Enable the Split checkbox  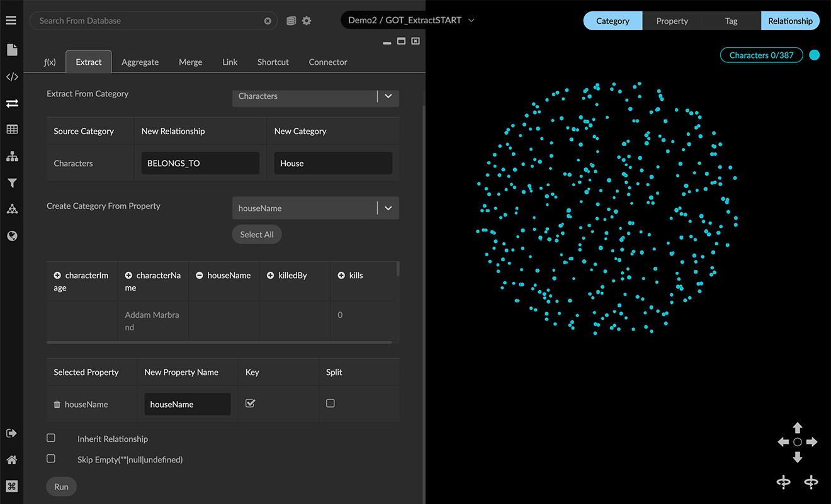click(331, 403)
